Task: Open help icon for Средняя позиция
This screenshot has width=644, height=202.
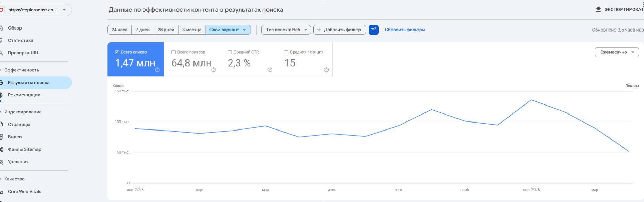Action: pos(326,70)
